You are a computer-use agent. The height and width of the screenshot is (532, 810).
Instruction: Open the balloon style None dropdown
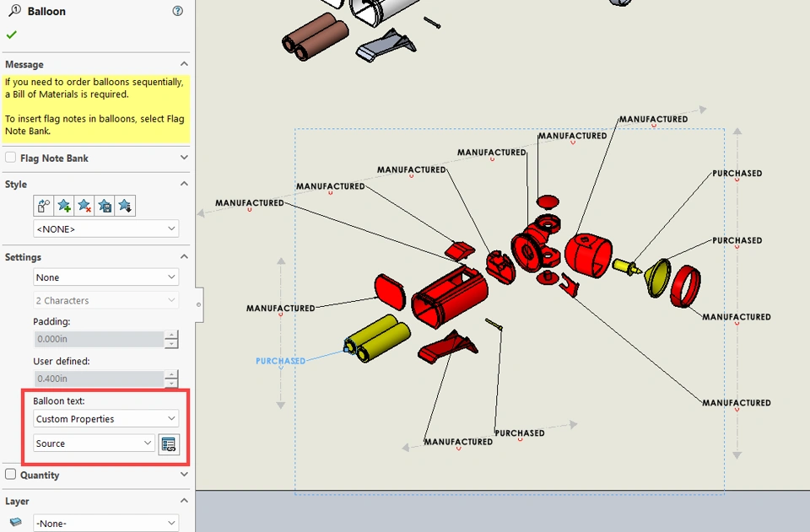tap(106, 277)
